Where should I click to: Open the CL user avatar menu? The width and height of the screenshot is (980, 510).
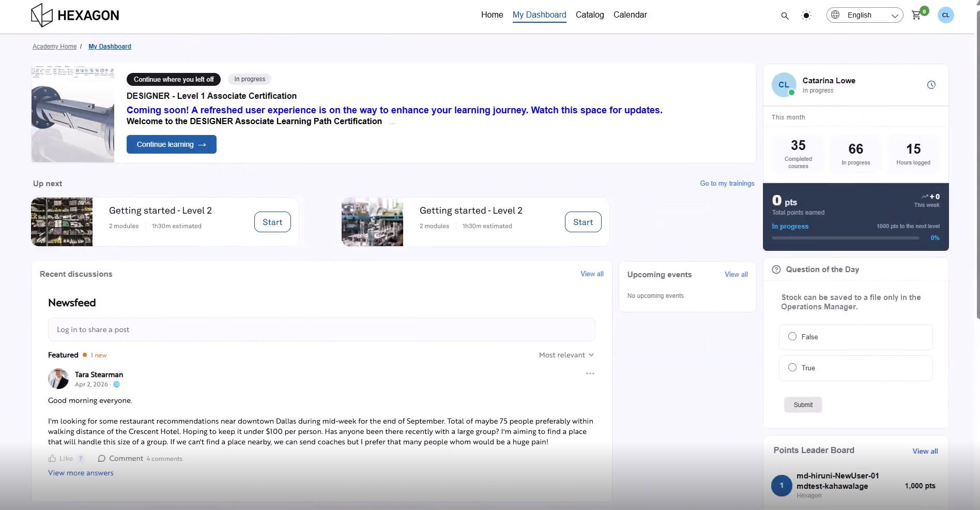point(946,15)
